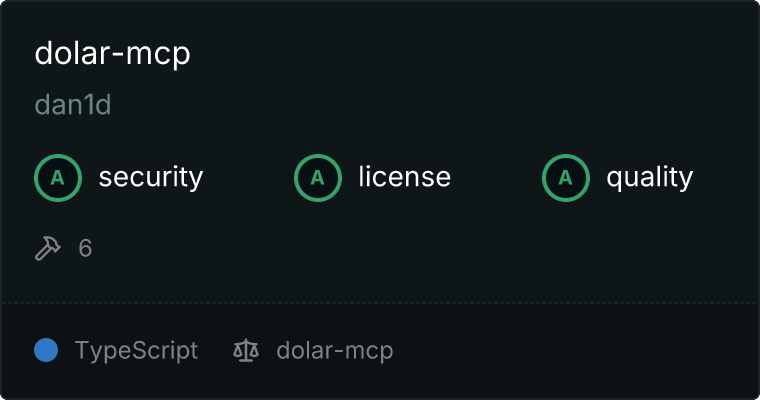Click the scales license icon
760x400 pixels.
pyautogui.click(x=246, y=351)
